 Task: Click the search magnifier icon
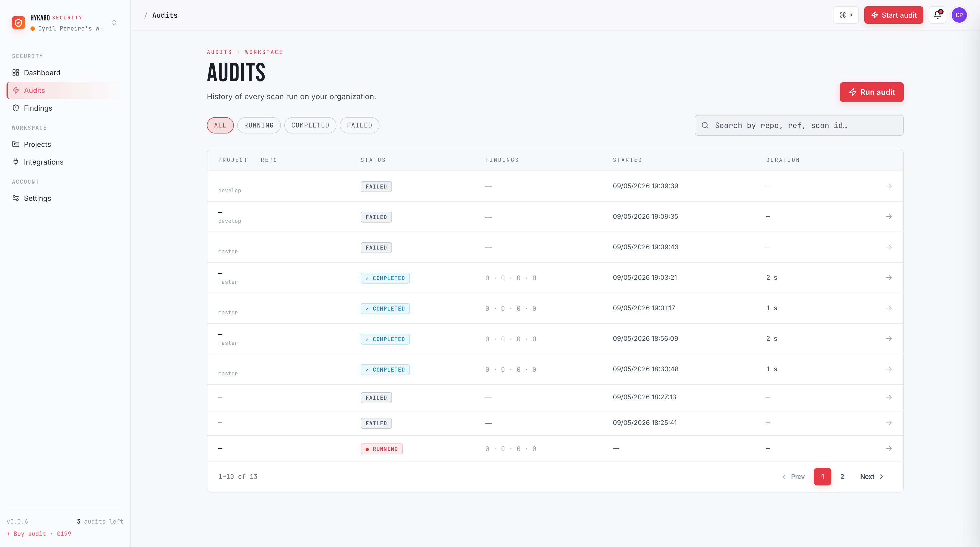[x=705, y=125]
